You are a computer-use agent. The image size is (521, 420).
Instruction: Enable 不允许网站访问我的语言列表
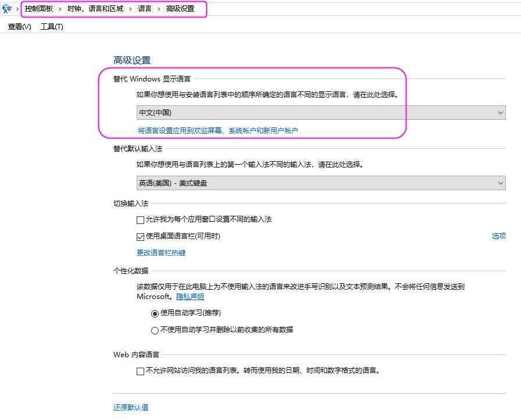click(140, 371)
